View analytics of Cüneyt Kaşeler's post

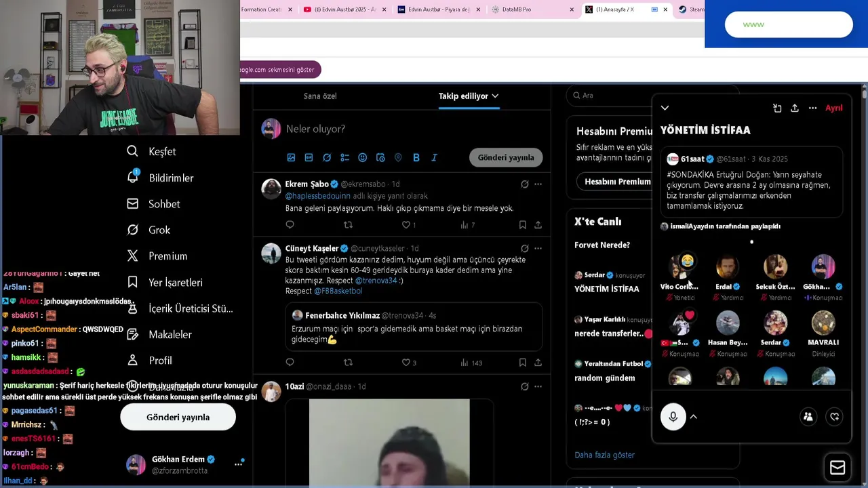tap(471, 363)
